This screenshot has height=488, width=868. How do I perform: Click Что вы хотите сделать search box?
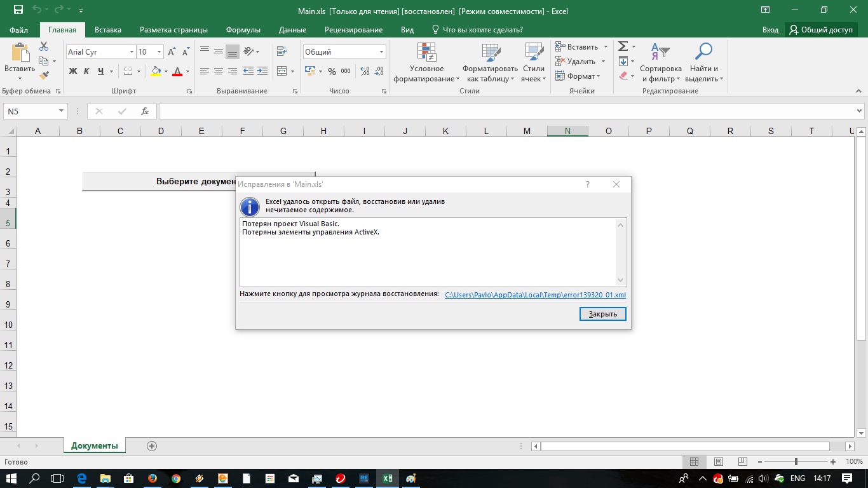(477, 30)
